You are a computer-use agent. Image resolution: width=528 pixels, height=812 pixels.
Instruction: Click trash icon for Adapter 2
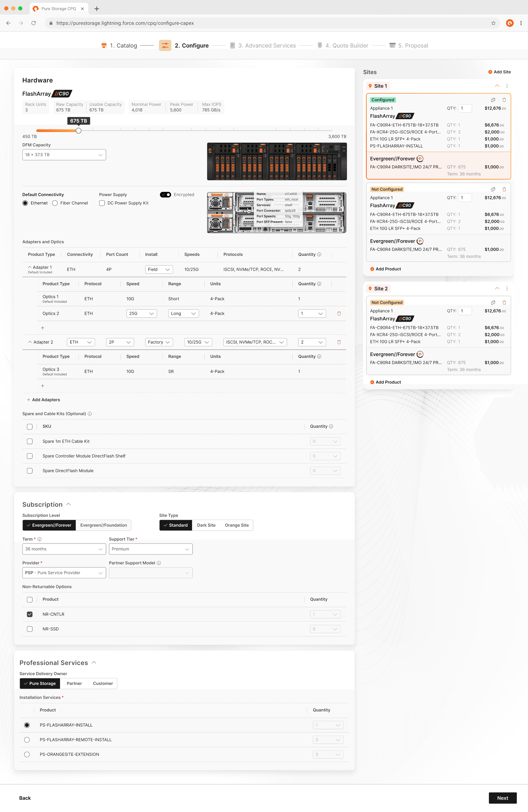point(339,342)
